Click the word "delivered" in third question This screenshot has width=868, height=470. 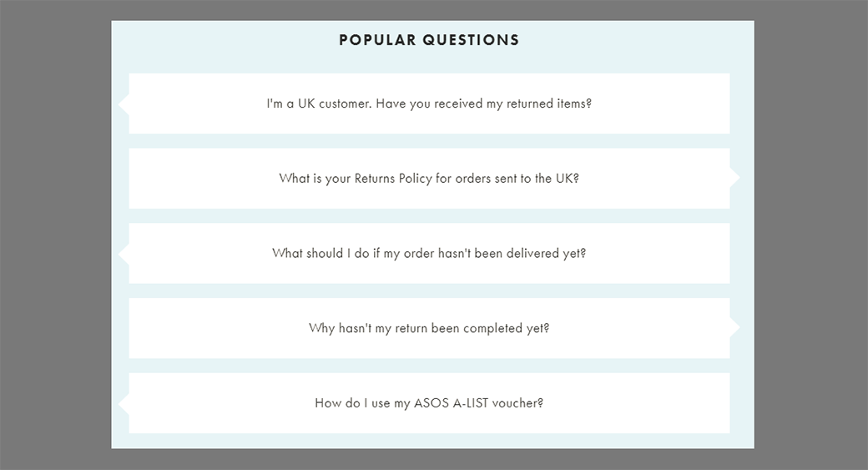[x=532, y=253]
